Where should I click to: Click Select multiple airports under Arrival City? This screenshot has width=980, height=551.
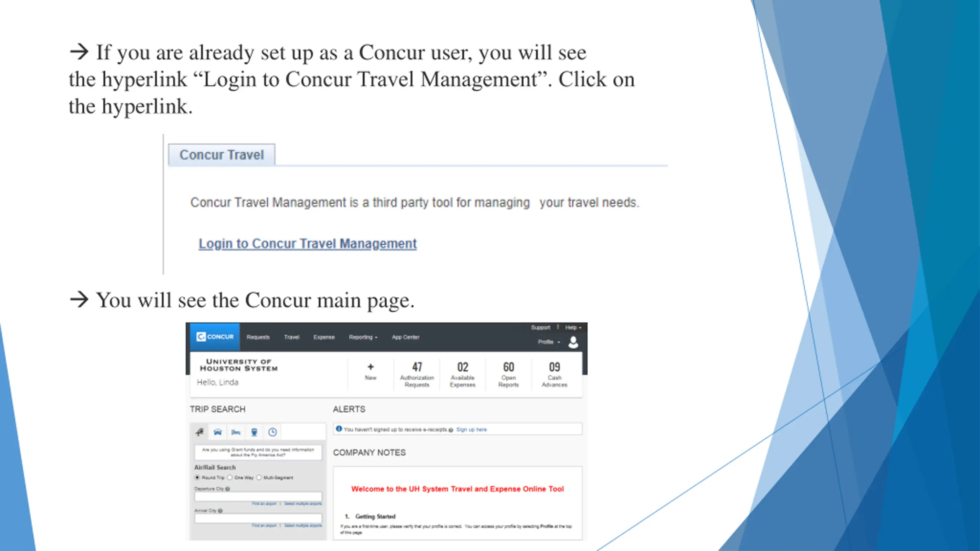tap(303, 526)
